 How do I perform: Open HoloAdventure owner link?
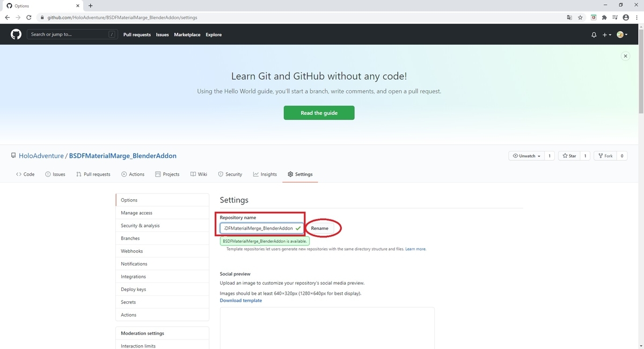(41, 156)
